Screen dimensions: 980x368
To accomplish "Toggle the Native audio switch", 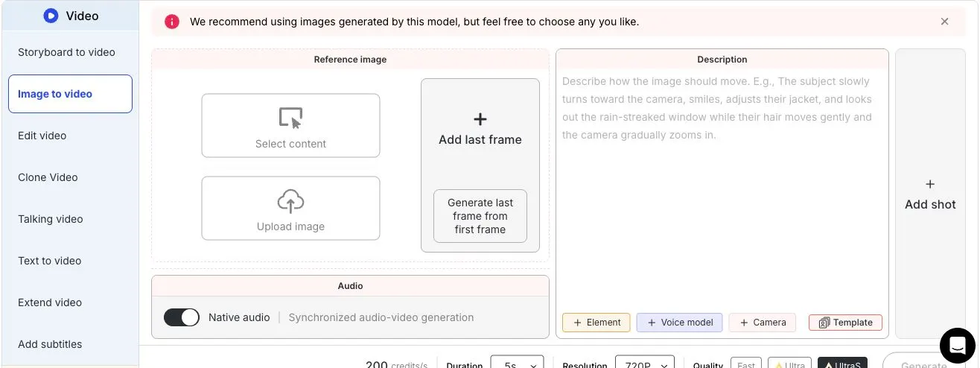I will [x=182, y=317].
